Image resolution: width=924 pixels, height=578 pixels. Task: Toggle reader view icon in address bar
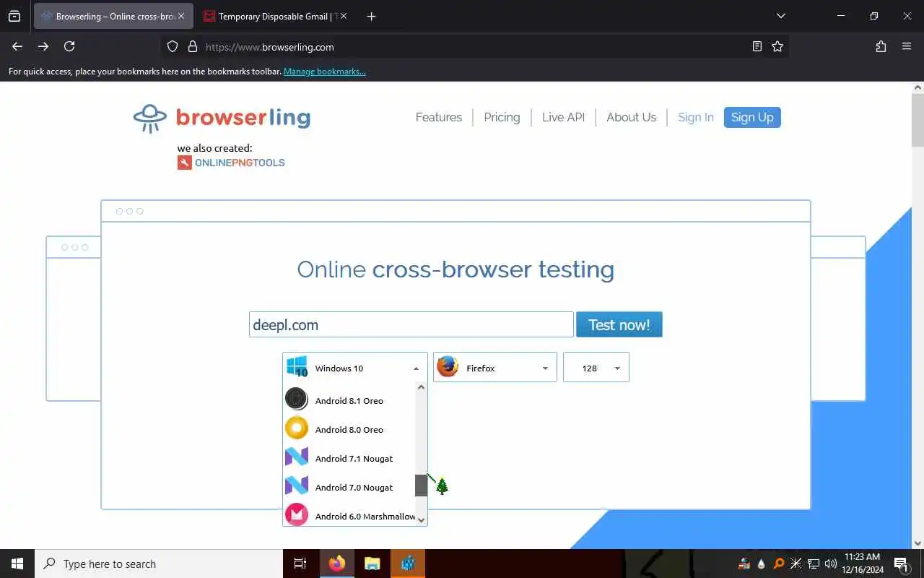757,46
